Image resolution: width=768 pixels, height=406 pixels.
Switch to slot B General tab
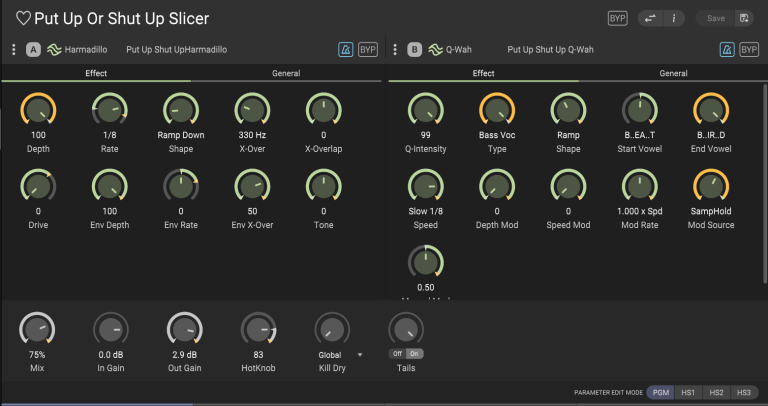(x=673, y=73)
